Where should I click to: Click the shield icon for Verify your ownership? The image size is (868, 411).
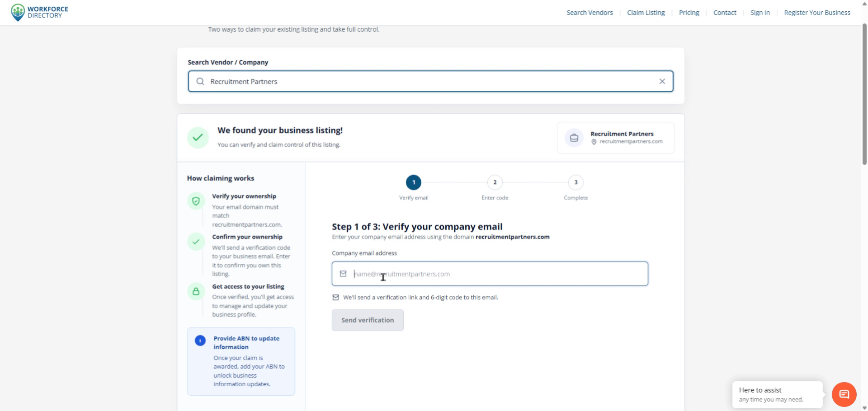tap(196, 201)
